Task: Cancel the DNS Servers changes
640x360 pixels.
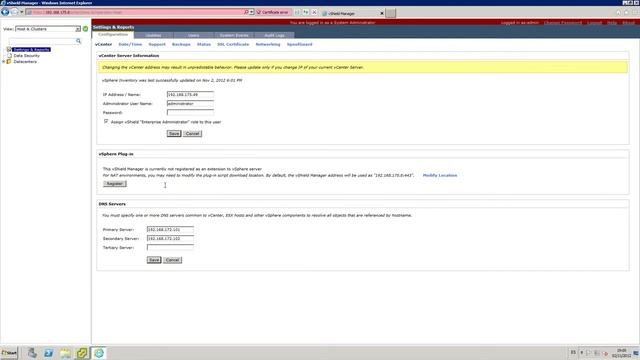Action: click(172, 260)
